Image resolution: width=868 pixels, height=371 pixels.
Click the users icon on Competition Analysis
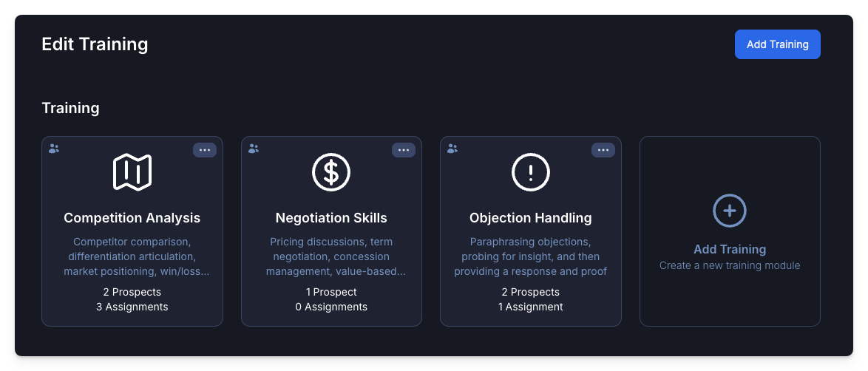[54, 149]
